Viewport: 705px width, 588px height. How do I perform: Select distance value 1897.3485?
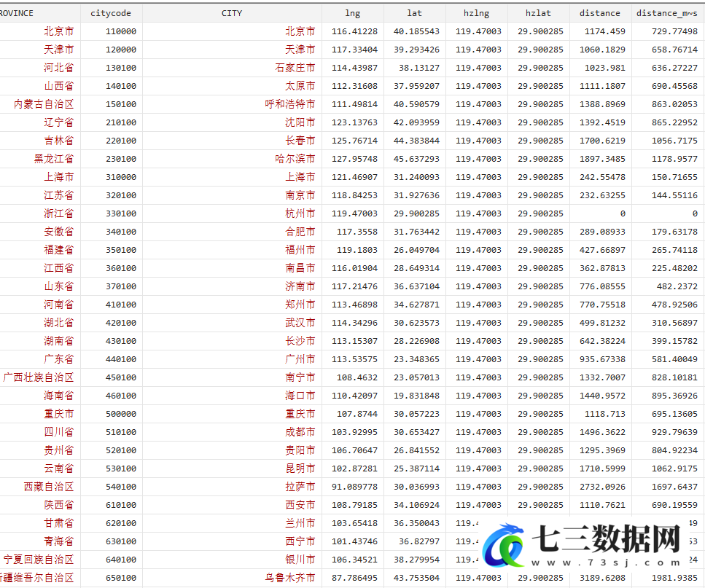(602, 159)
